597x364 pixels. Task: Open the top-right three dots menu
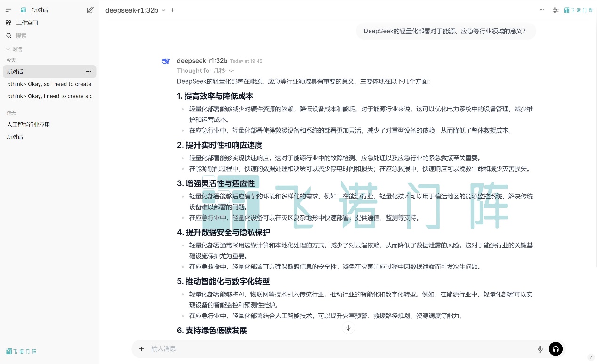(542, 10)
